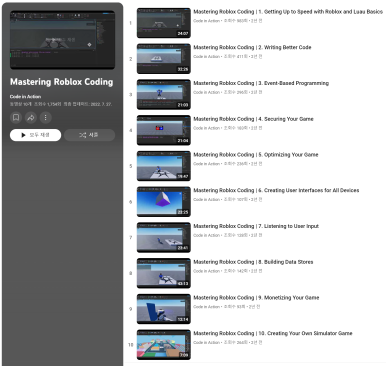This screenshot has width=386, height=366.
Task: Click the Mastering Roblox Coding playlist heading
Action: 62,82
